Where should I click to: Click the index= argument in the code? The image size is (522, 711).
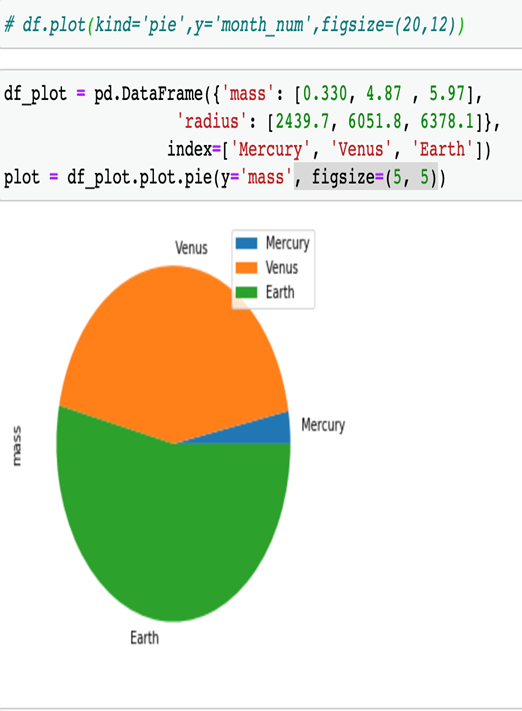pyautogui.click(x=194, y=149)
